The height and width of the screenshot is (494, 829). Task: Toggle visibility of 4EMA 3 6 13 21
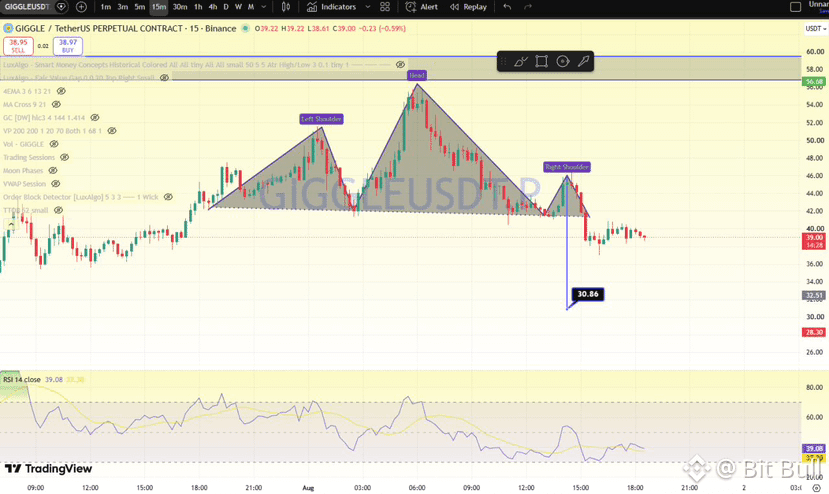coord(61,91)
